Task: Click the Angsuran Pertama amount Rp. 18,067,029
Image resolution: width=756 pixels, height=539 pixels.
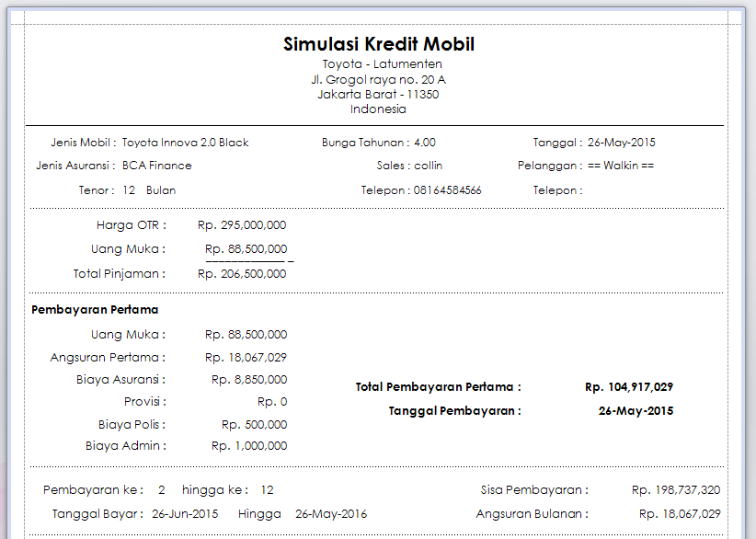Action: [x=245, y=359]
